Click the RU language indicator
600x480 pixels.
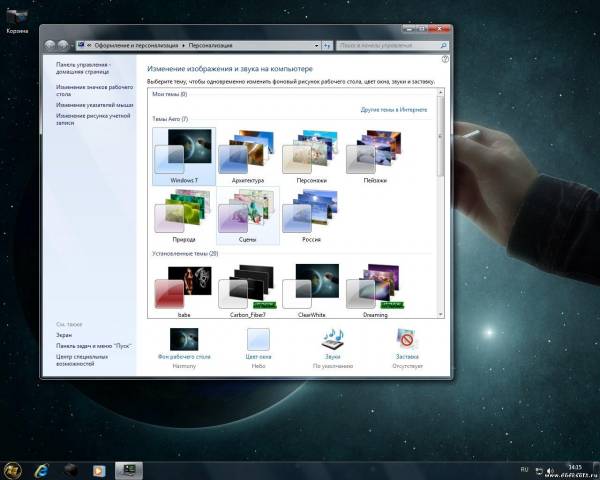point(524,469)
